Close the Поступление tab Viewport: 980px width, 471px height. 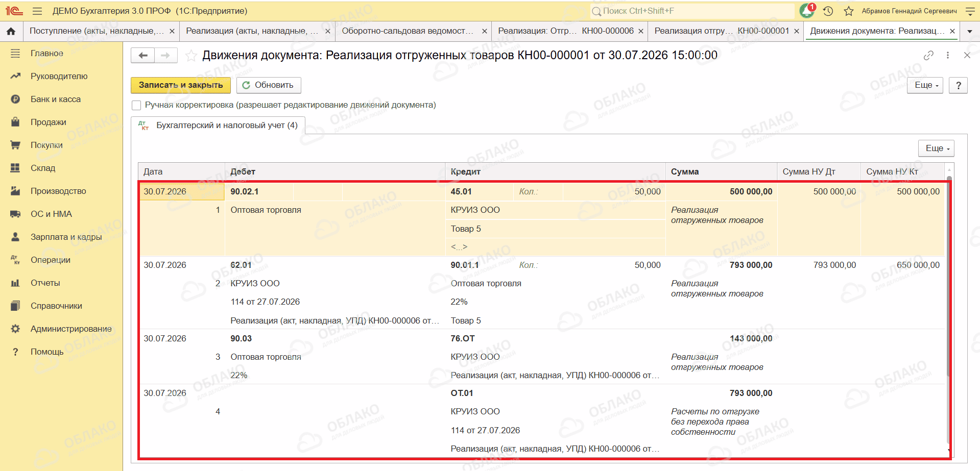pyautogui.click(x=172, y=31)
